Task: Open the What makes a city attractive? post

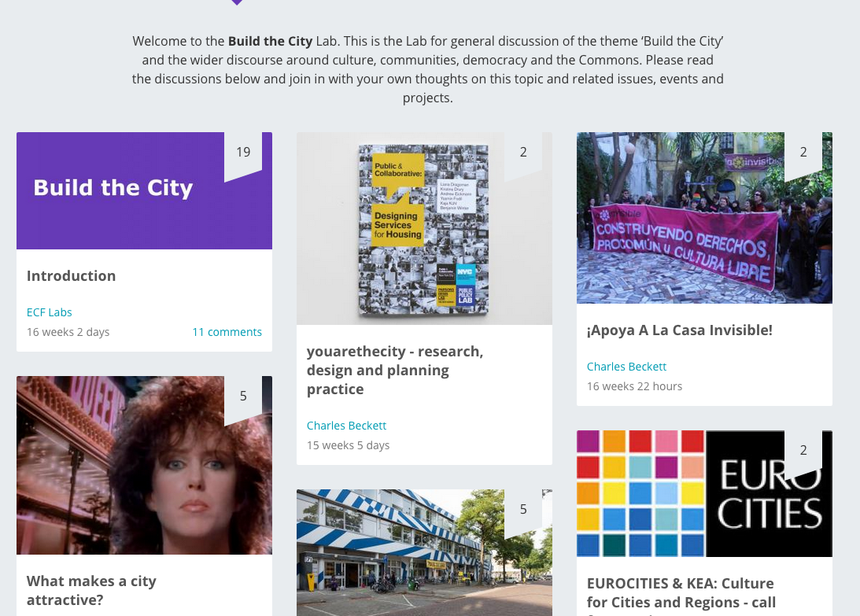Action: [x=91, y=590]
